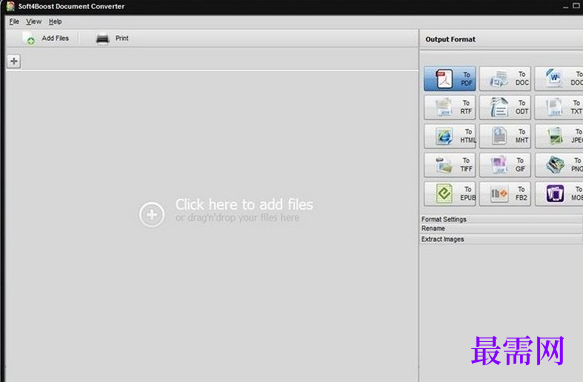Screen dimensions: 583x382
Task: Select the To RTF format button
Action: pyautogui.click(x=450, y=107)
